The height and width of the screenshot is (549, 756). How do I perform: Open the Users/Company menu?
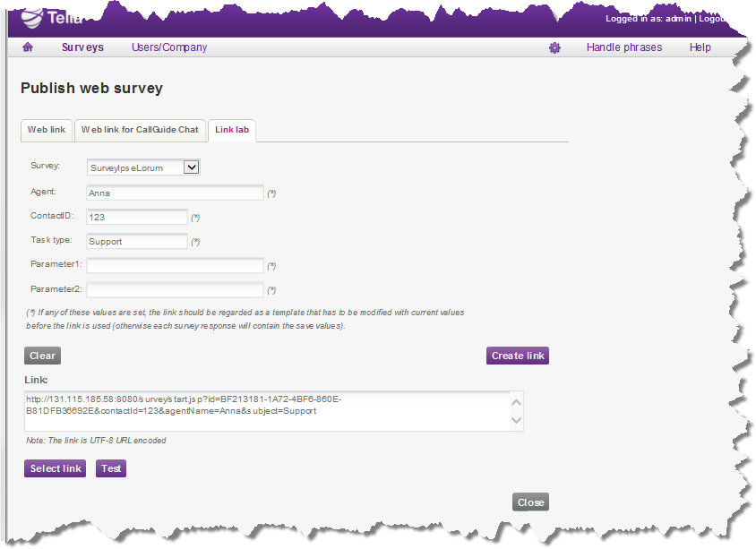click(169, 47)
